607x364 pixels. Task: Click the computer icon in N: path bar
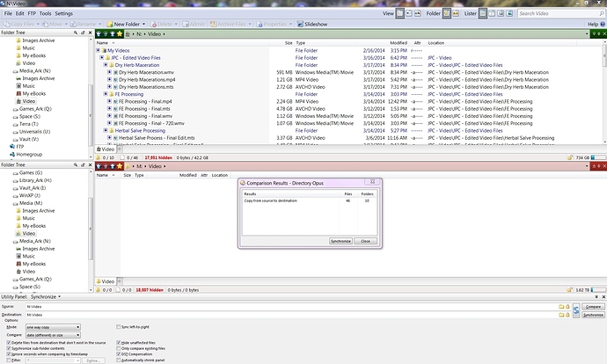tap(128, 34)
